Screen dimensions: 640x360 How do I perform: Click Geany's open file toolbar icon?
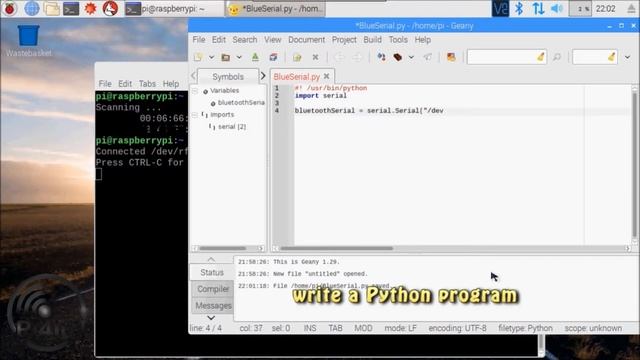tap(225, 57)
